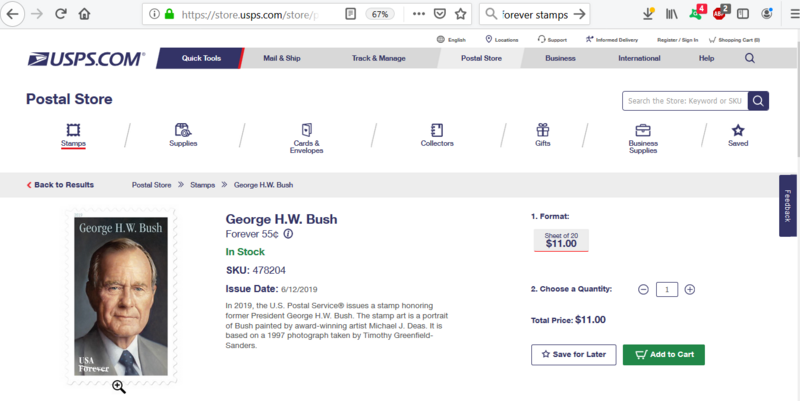Image resolution: width=800 pixels, height=401 pixels.
Task: Click the George H.W. Bush stamp image
Action: [x=121, y=296]
